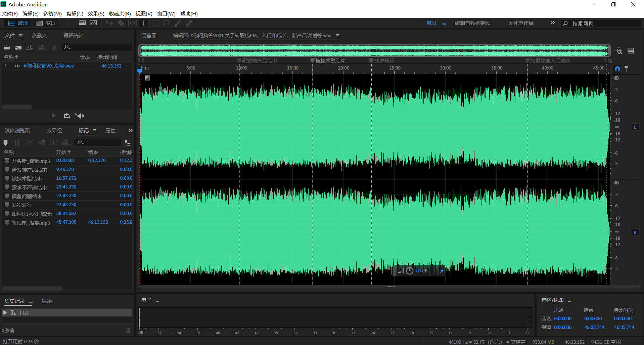Click the Open File folder icon
The image size is (644, 345).
coord(7,47)
